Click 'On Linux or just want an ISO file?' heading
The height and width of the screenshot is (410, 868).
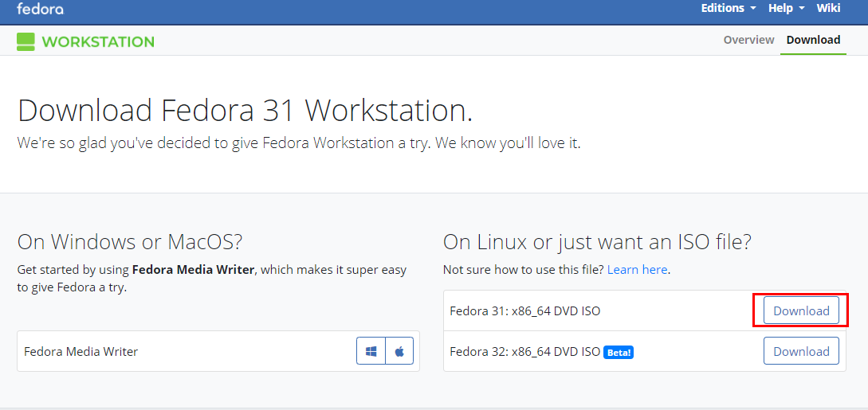tap(597, 242)
